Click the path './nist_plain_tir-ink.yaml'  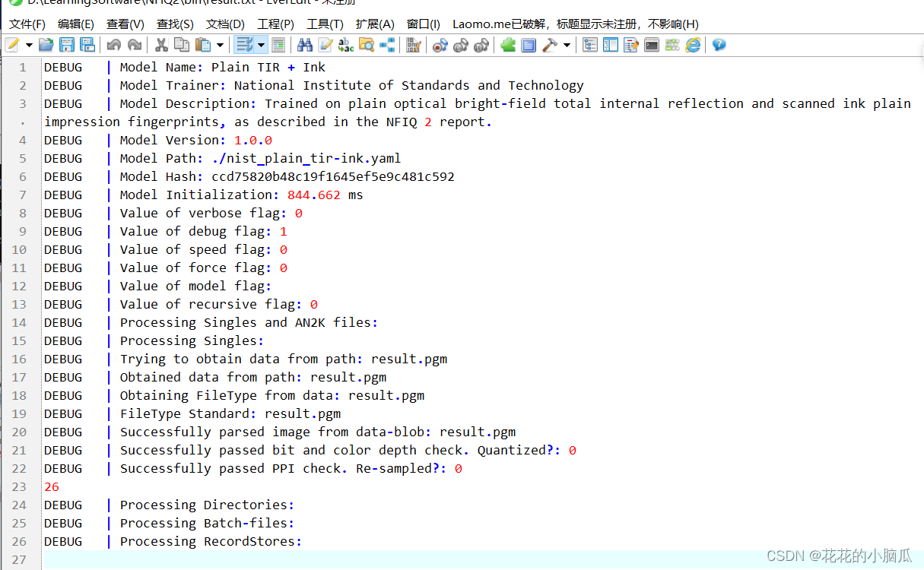pos(306,158)
